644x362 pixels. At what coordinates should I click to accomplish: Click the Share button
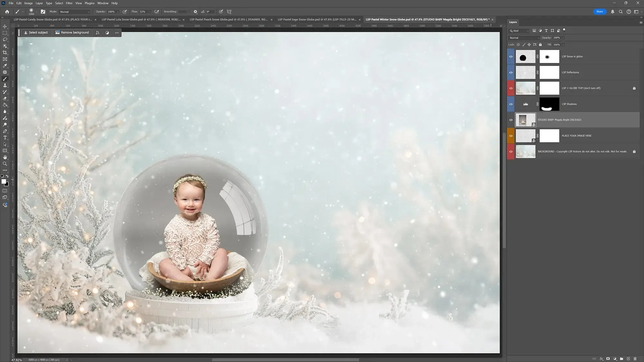599,12
